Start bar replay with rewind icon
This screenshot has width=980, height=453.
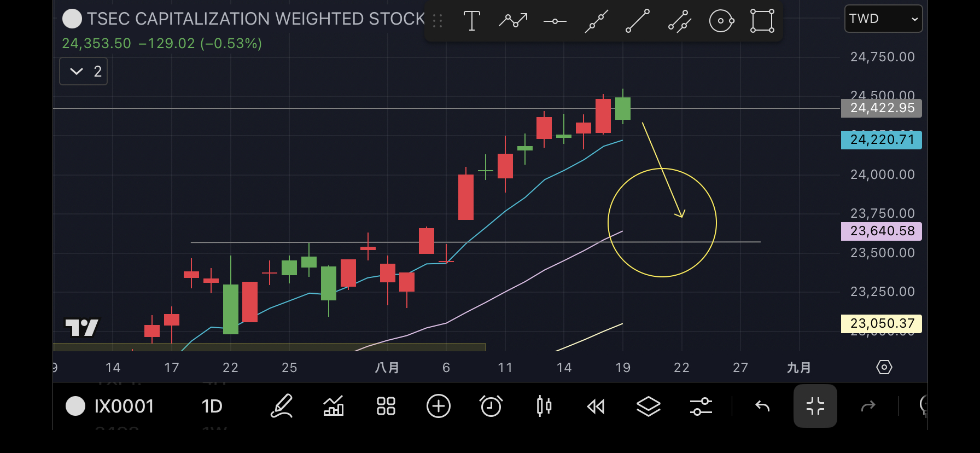596,406
